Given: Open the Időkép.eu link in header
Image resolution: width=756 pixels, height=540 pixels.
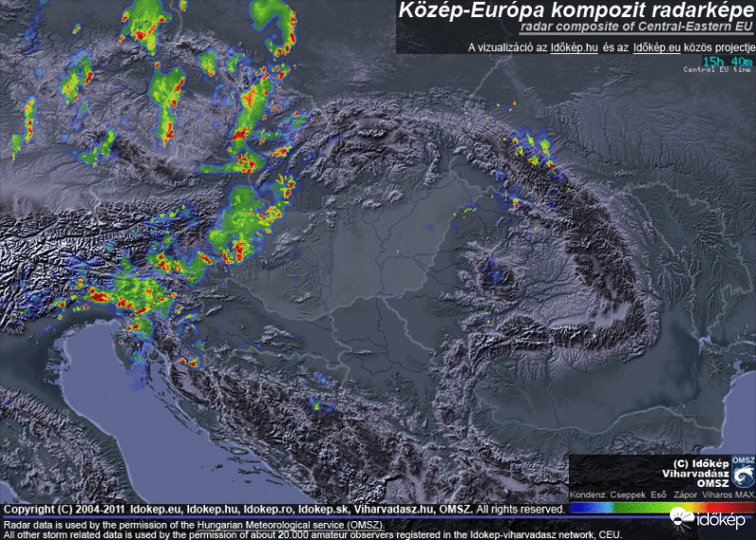Looking at the screenshot, I should pyautogui.click(x=657, y=46).
